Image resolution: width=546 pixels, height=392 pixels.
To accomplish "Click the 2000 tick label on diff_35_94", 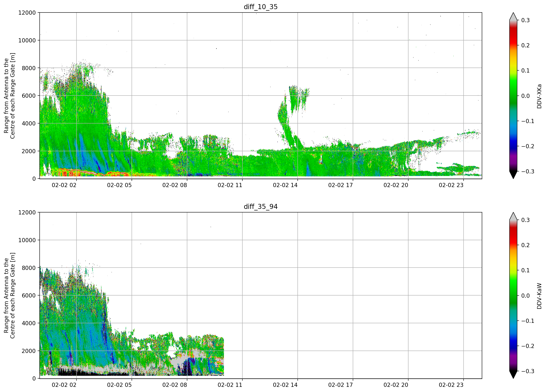I will tap(29, 351).
